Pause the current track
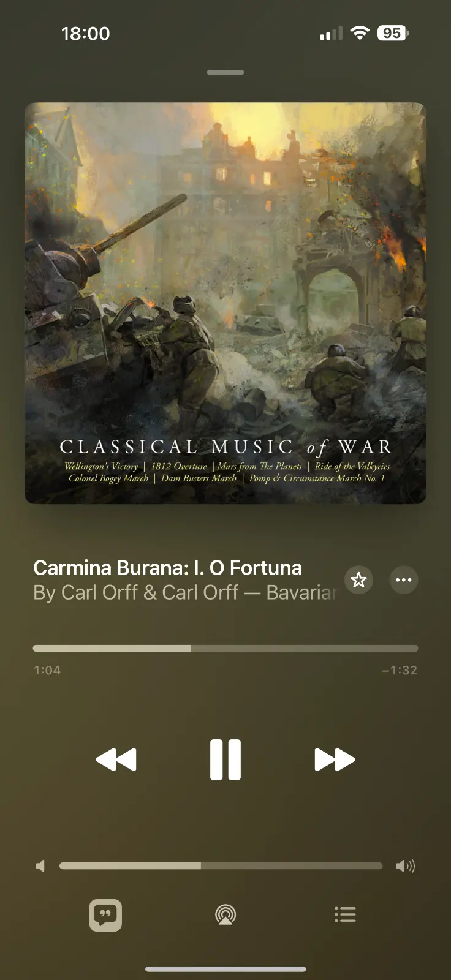The width and height of the screenshot is (451, 980). click(x=225, y=759)
